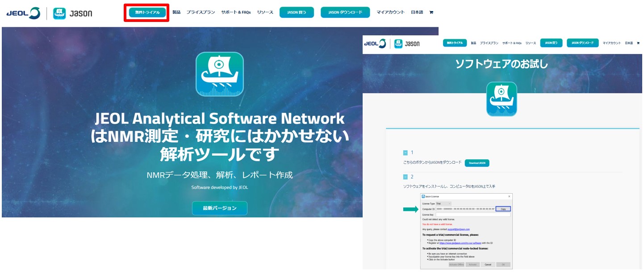Click the support@jeoljason.com email link
Image resolution: width=644 pixels, height=272 pixels.
[458, 229]
